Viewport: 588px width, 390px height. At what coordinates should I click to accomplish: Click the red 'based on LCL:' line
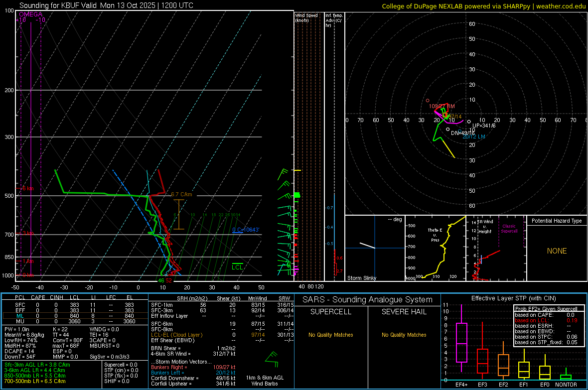click(x=546, y=320)
